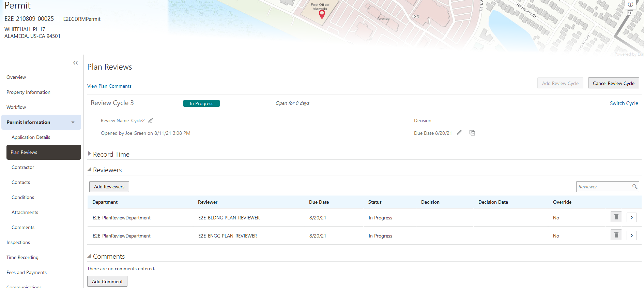The height and width of the screenshot is (288, 644).
Task: Collapse the left navigation panel
Action: [x=75, y=63]
